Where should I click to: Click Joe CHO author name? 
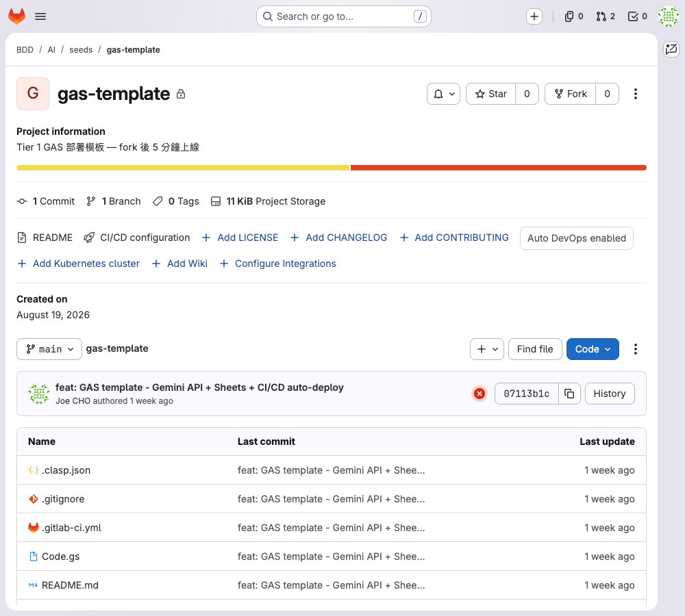(x=73, y=401)
